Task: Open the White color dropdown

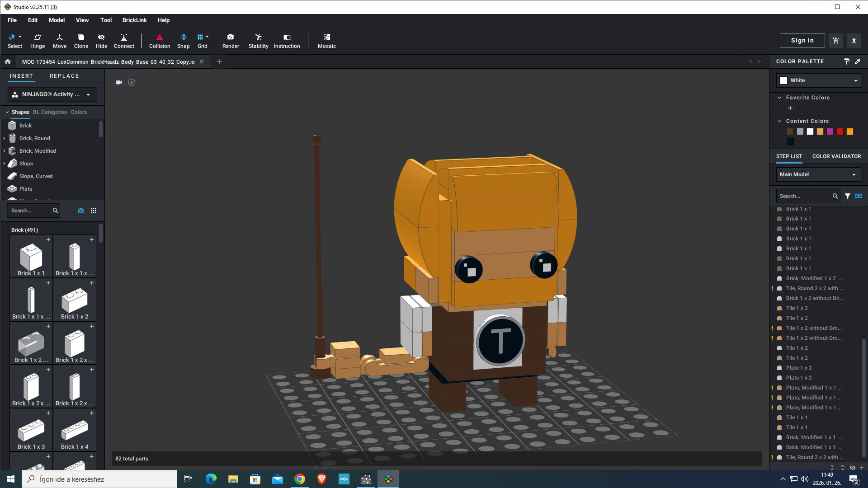Action: pos(818,80)
